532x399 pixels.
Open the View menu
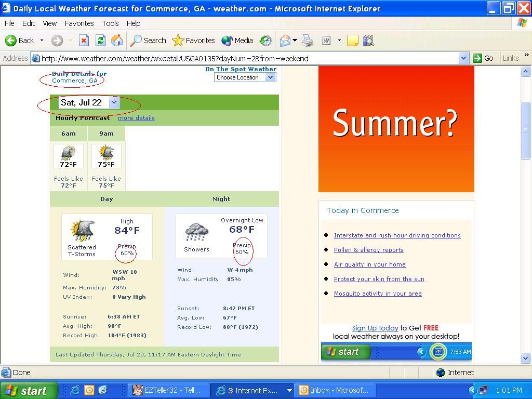click(x=49, y=23)
